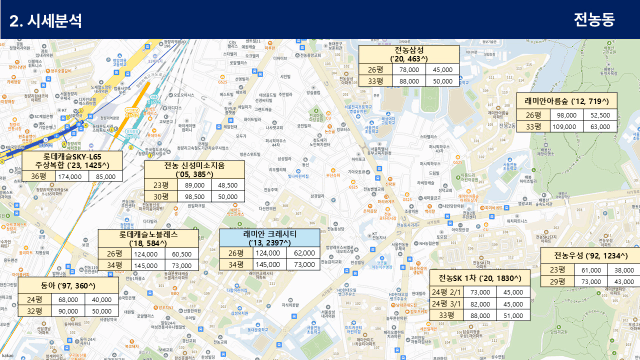
Task: Select 43,000 in the 전농우성 29평 row
Action: coord(624,281)
